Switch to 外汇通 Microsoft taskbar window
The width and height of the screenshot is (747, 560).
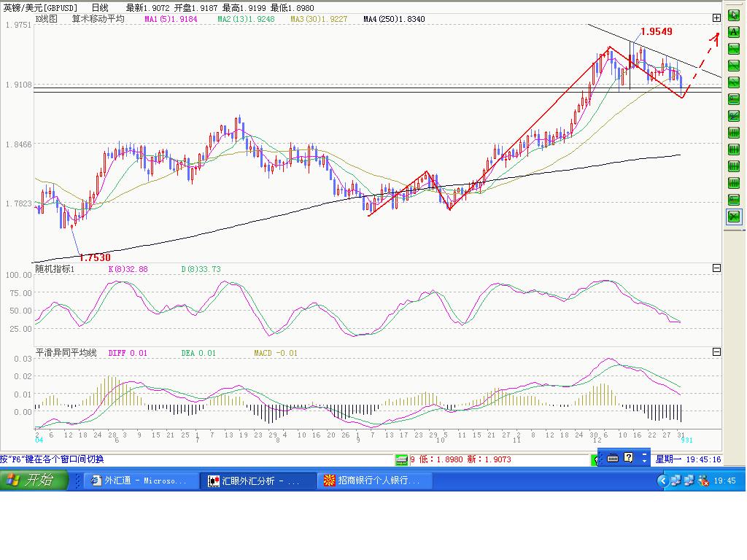139,481
